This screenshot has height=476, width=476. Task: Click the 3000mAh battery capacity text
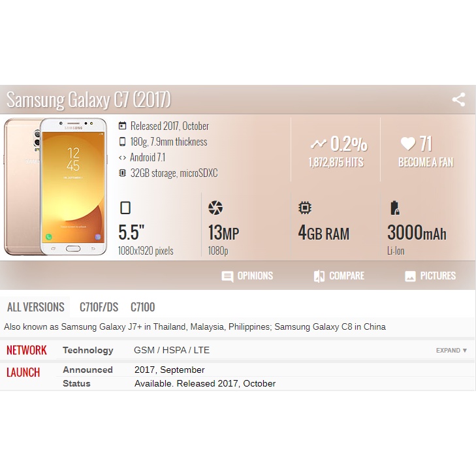[417, 233]
